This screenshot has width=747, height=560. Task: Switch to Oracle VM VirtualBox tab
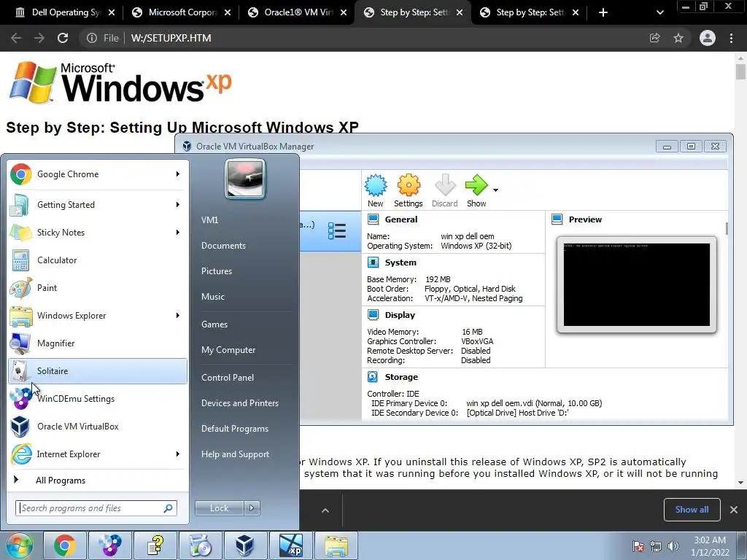[296, 12]
